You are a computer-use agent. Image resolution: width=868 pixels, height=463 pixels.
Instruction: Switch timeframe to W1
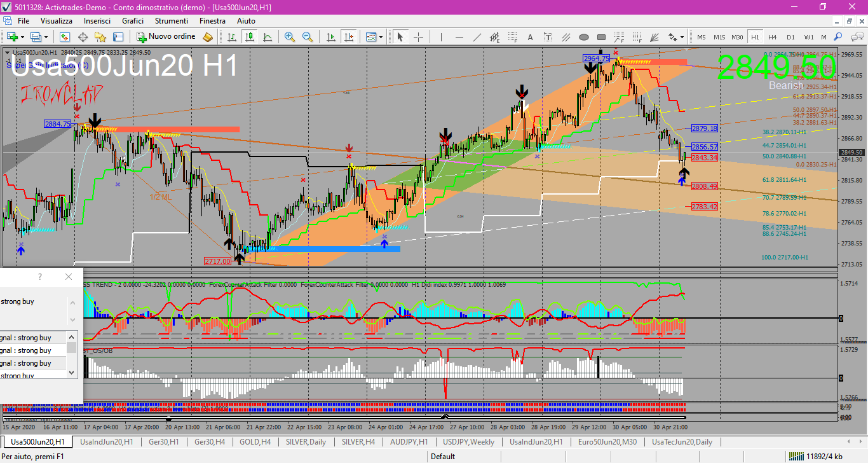[x=809, y=37]
